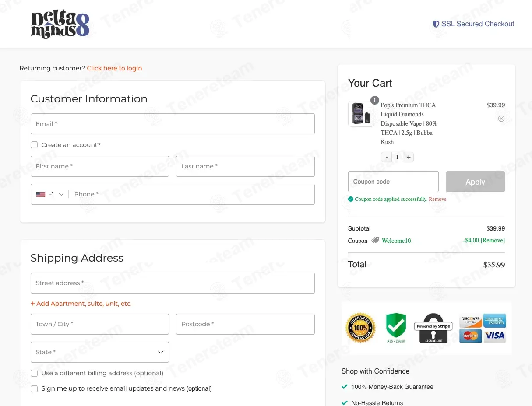
Task: Click the Click here to login link
Action: [114, 68]
